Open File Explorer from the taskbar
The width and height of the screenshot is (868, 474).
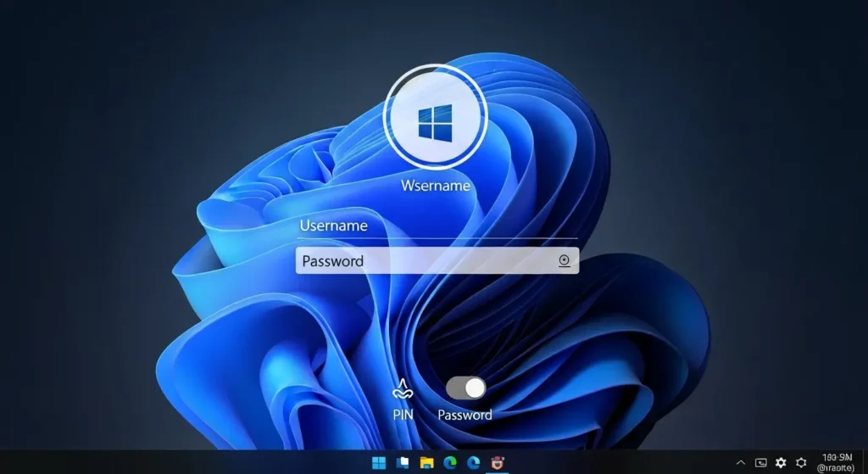click(x=426, y=463)
